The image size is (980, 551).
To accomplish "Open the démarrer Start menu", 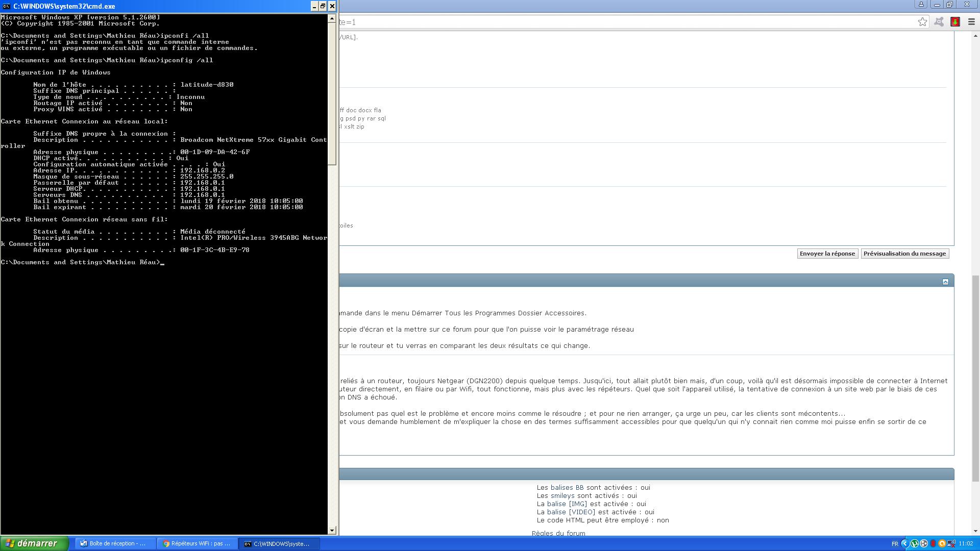I will (34, 543).
